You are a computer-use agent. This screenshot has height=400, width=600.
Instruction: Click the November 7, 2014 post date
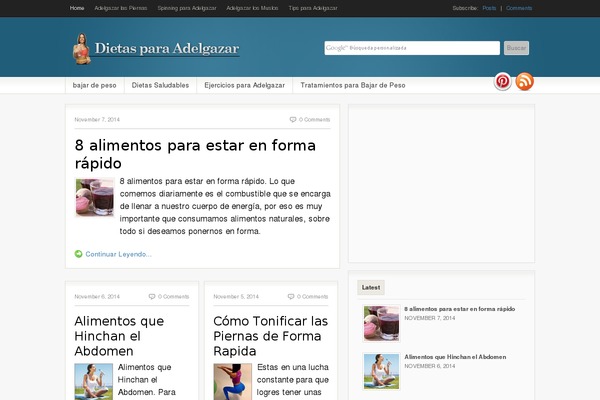[97, 119]
